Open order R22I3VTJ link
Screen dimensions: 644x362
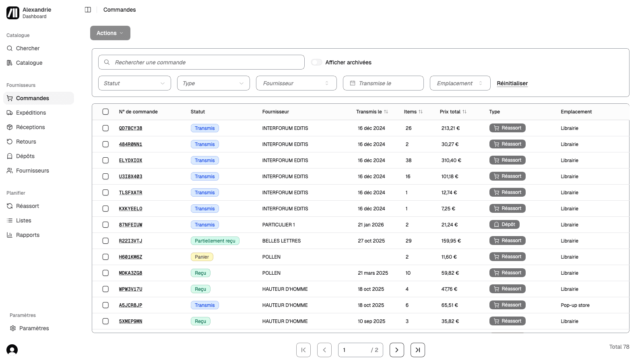(130, 241)
